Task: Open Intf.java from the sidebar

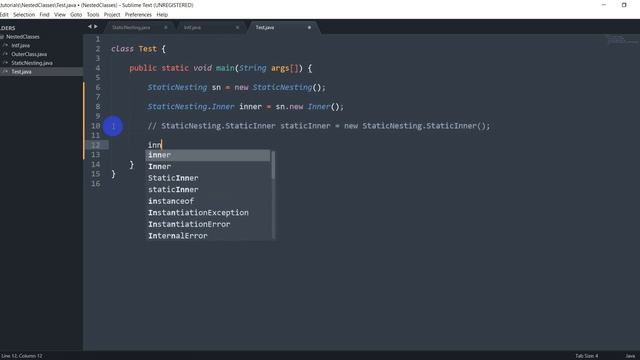Action: 20,45
